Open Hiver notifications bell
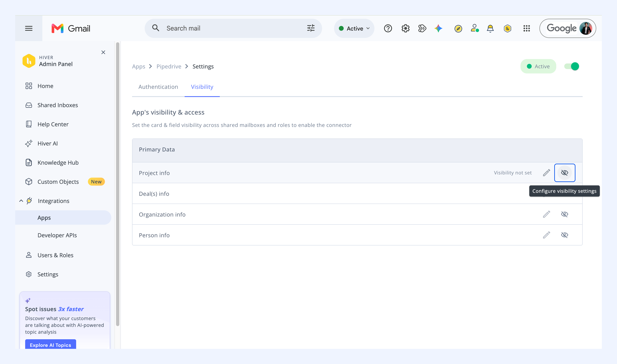The width and height of the screenshot is (617, 364). pyautogui.click(x=490, y=29)
